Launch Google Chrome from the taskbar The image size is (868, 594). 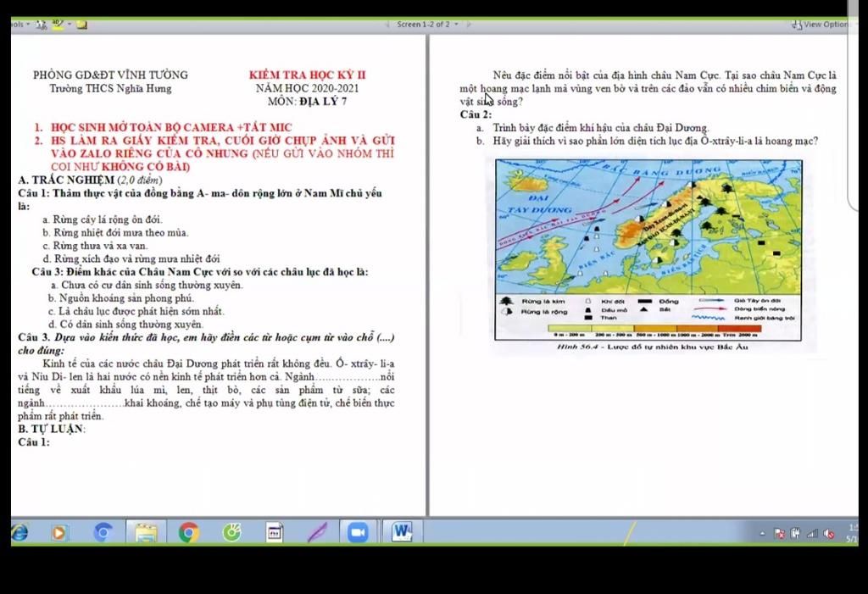[x=189, y=532]
